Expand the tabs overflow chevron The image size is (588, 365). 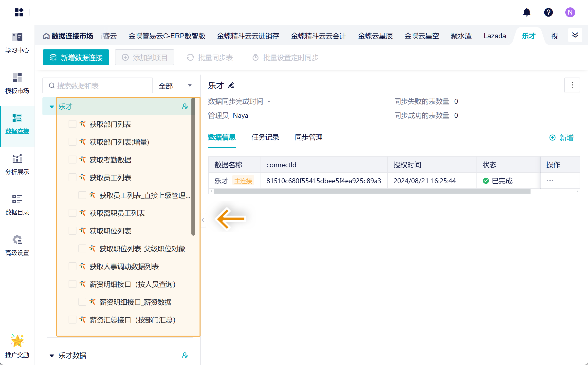(x=575, y=35)
